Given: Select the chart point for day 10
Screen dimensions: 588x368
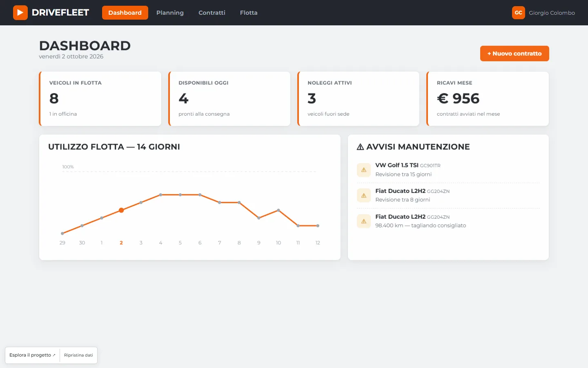Looking at the screenshot, I should pos(278,210).
